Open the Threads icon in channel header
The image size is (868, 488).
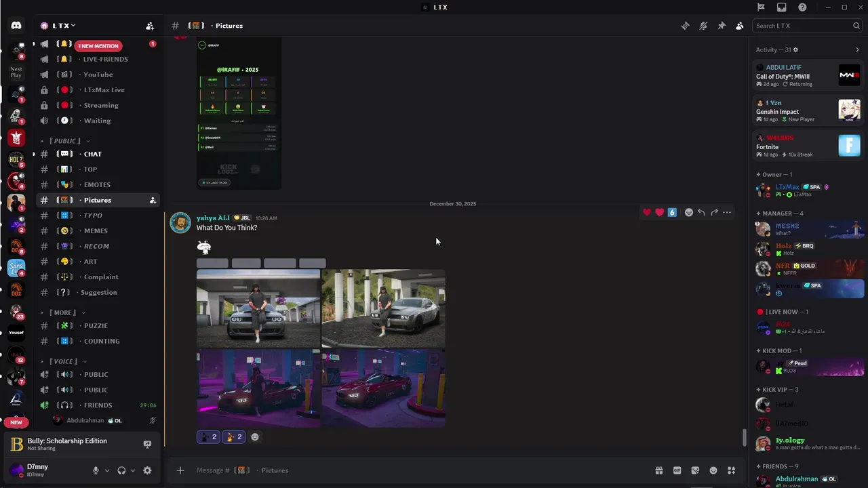pos(686,26)
